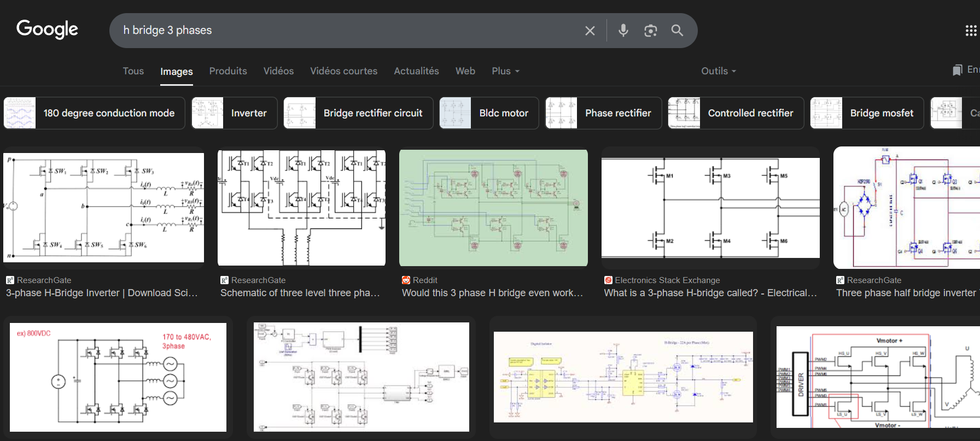Switch to the Tous tab
The height and width of the screenshot is (441, 980).
tap(133, 71)
